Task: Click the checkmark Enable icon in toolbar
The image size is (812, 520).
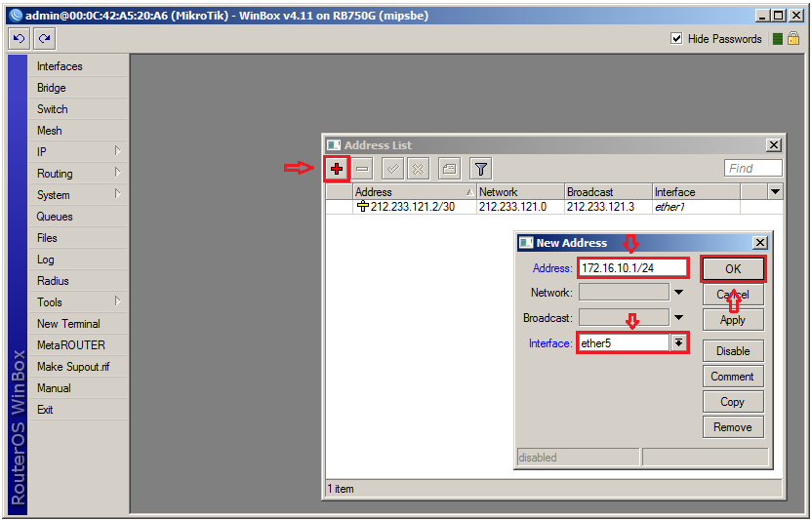Action: tap(392, 169)
